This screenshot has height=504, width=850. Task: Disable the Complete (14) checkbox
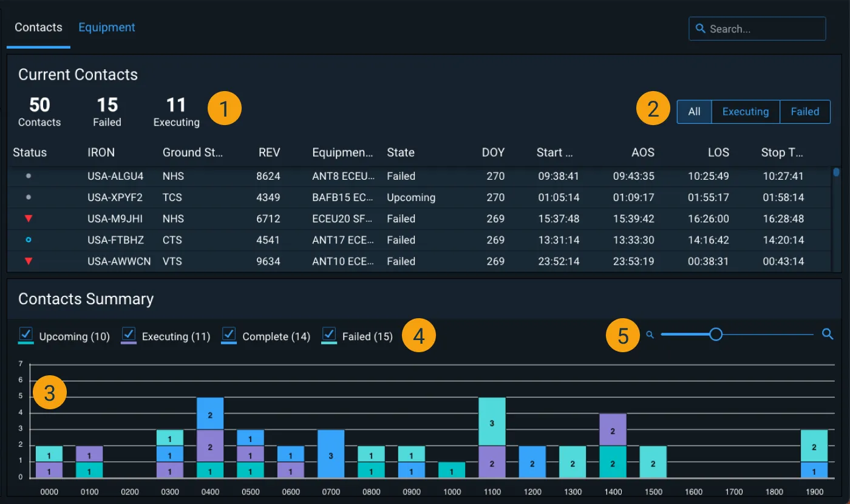(228, 335)
